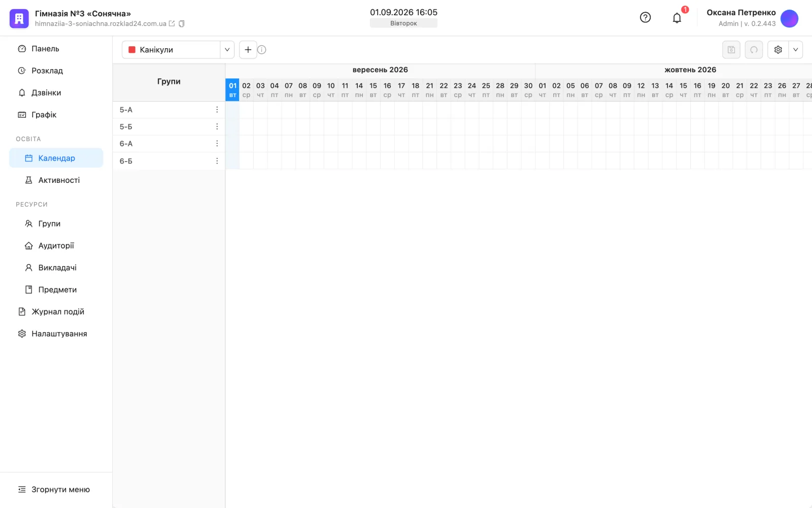Screen dimensions: 812x508
Task: Expand the chevron next to settings gear
Action: (795, 50)
